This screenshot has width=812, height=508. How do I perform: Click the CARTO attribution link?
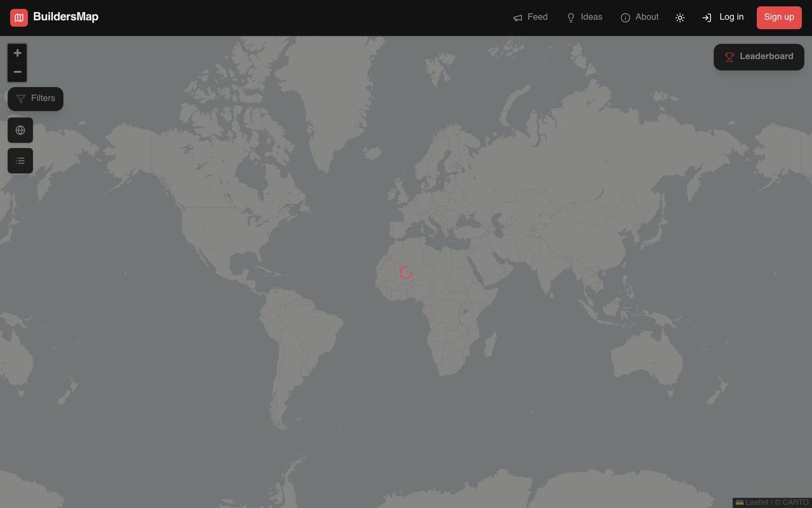coord(795,503)
